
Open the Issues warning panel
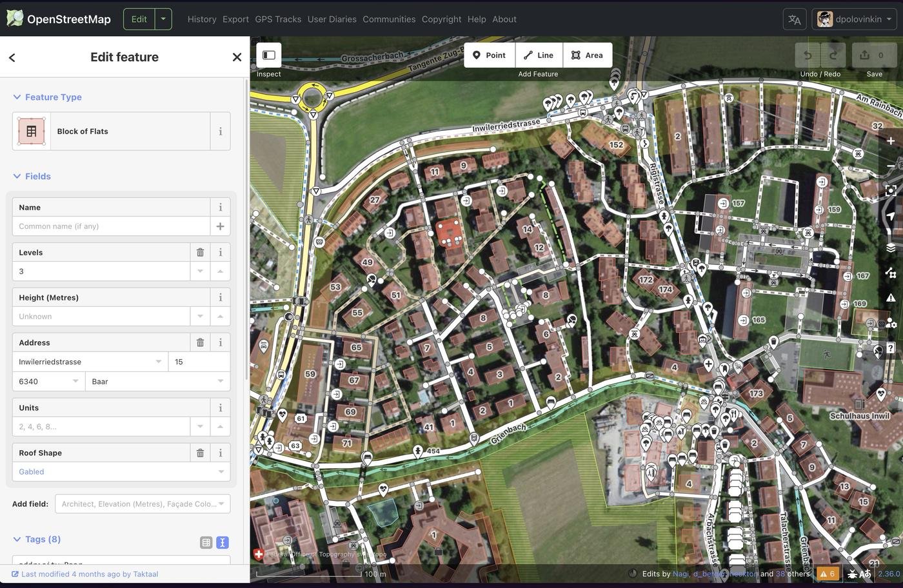click(x=891, y=297)
